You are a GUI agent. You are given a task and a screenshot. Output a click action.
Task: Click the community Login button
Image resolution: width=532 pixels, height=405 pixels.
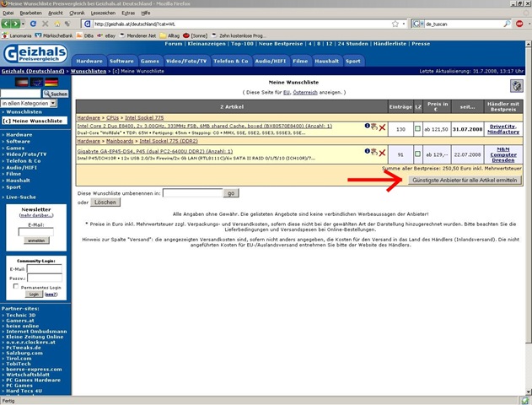[34, 294]
